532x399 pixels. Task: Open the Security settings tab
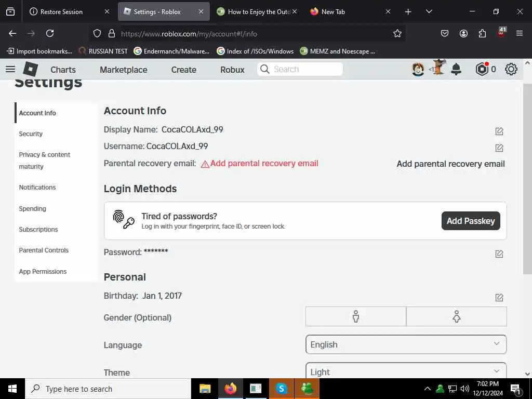[56, 134]
